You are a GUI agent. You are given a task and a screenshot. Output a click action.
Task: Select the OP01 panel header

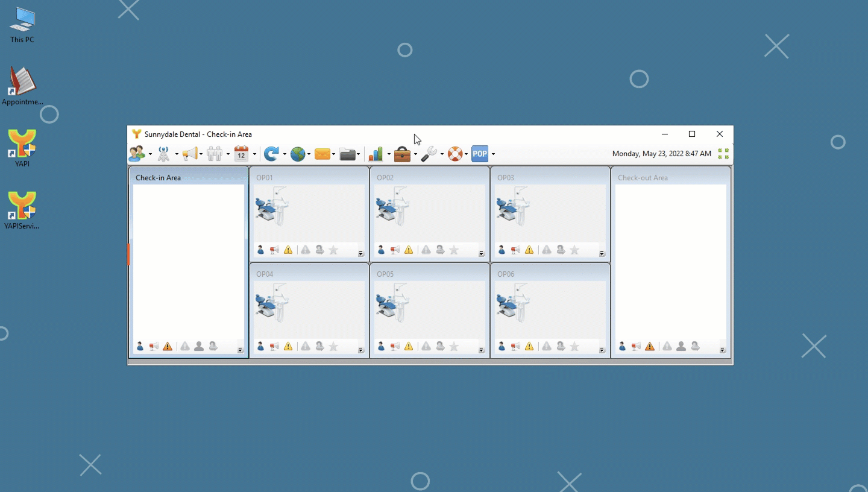[309, 177]
